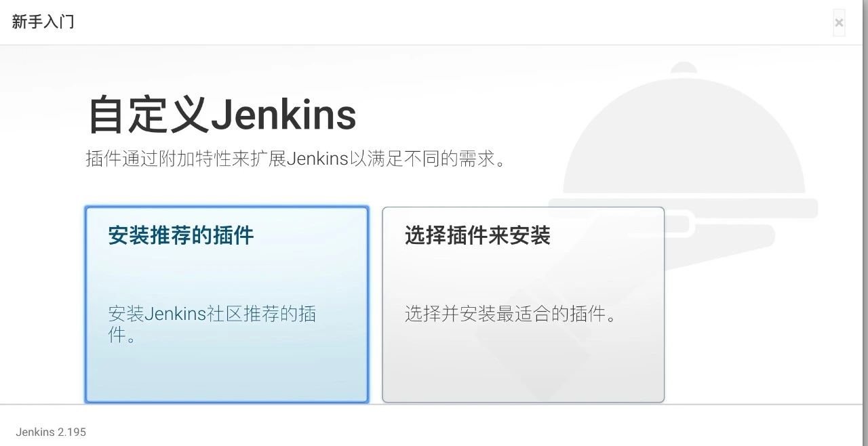
Task: Click the bold 选择插件来安装 title text
Action: click(477, 235)
